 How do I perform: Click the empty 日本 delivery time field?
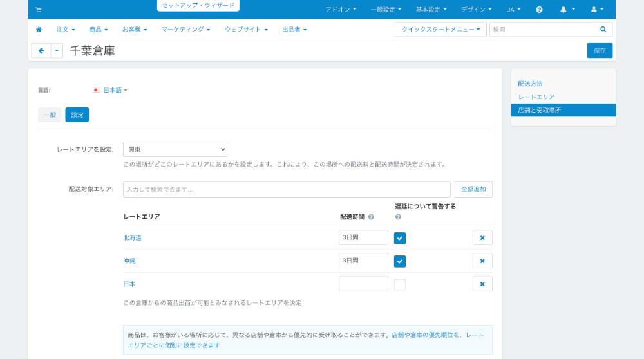[363, 284]
